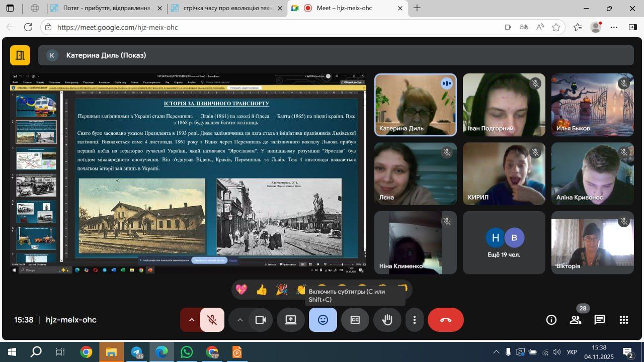
Task: Expand the camera video settings arrow
Action: click(x=240, y=320)
